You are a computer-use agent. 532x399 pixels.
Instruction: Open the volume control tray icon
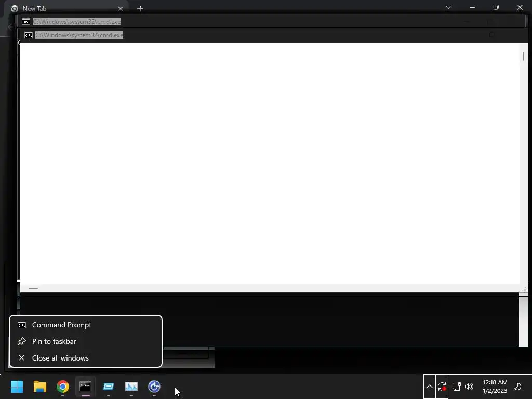coord(469,387)
